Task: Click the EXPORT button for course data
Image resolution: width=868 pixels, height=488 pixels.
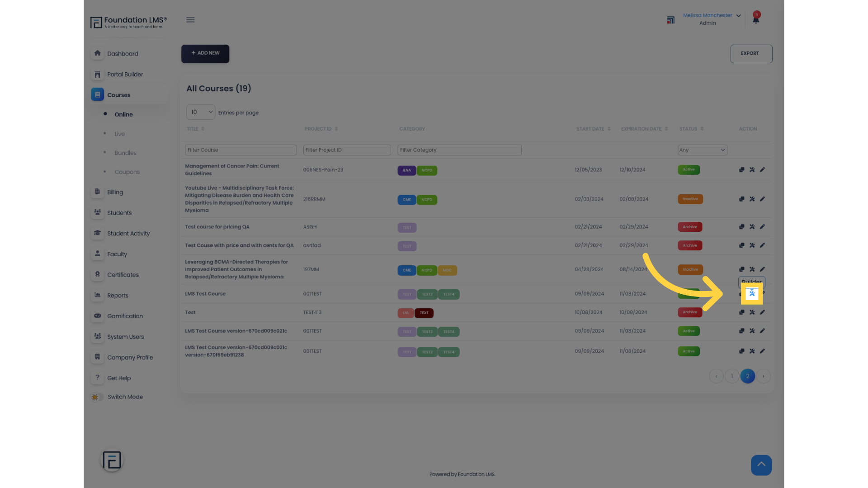Action: tap(750, 53)
